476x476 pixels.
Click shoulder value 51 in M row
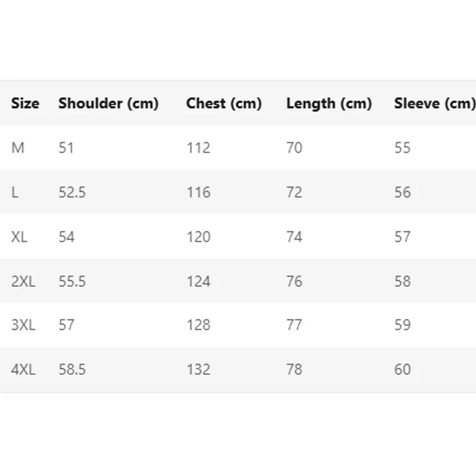click(x=66, y=148)
